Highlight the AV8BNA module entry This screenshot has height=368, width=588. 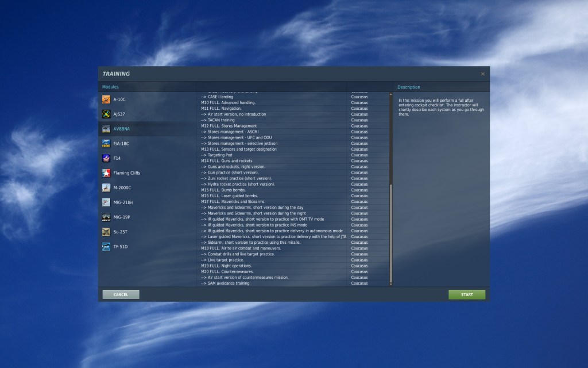(x=122, y=129)
